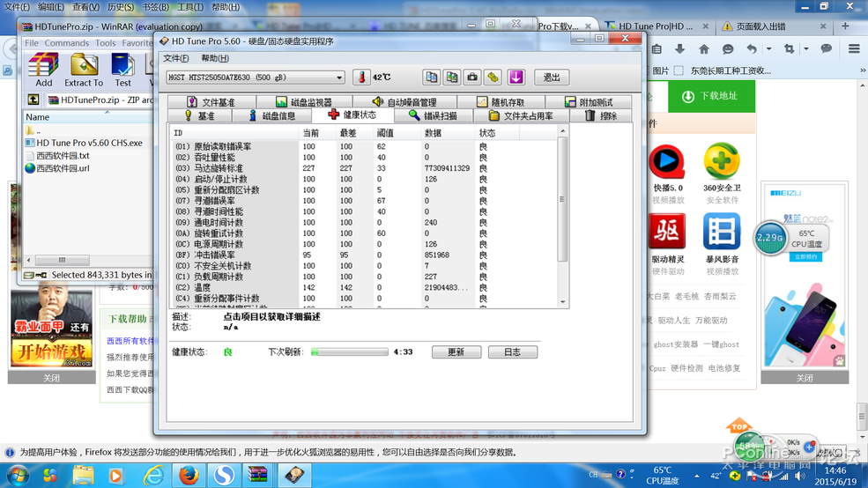Switch to 基准 tab
This screenshot has width=868, height=488.
point(200,115)
